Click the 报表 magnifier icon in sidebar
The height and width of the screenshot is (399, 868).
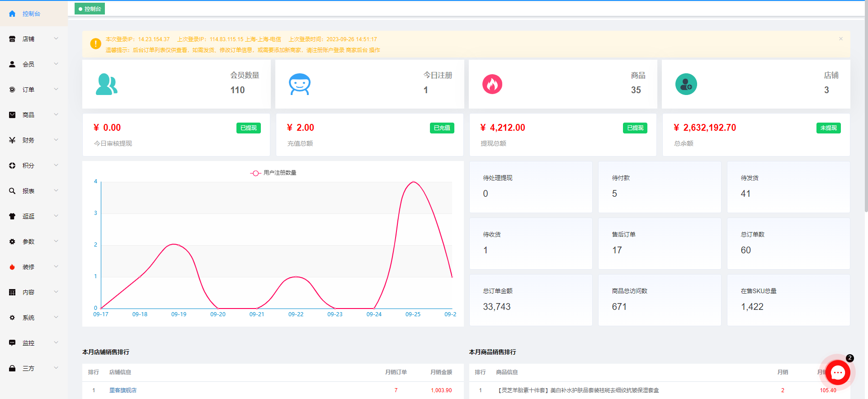tap(12, 191)
